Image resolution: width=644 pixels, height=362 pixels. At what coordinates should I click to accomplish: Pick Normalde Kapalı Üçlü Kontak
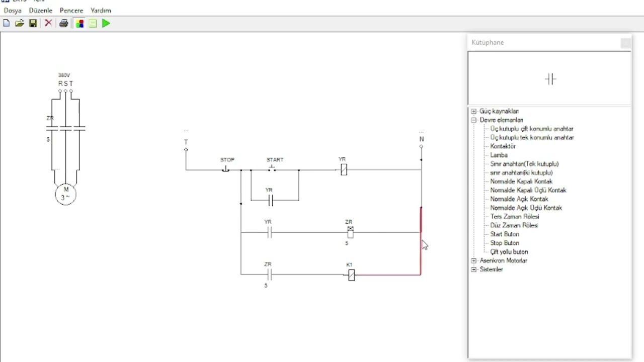tap(528, 190)
